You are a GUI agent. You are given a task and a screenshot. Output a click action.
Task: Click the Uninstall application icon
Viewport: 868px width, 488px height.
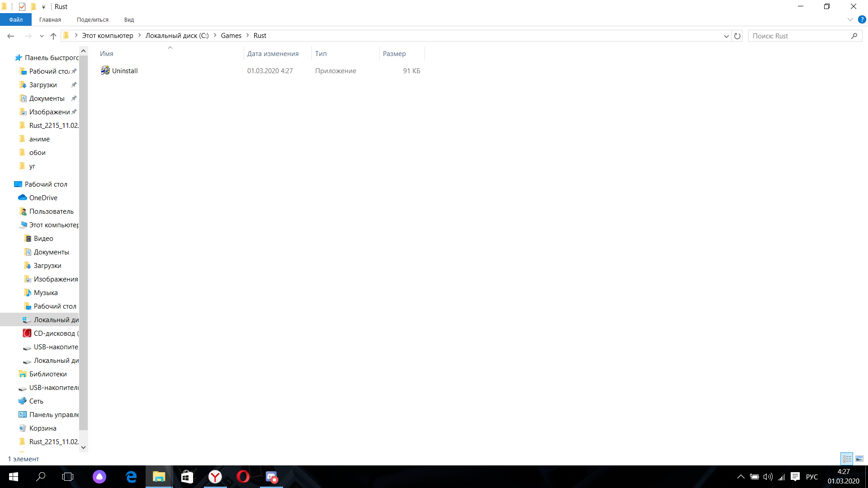105,70
